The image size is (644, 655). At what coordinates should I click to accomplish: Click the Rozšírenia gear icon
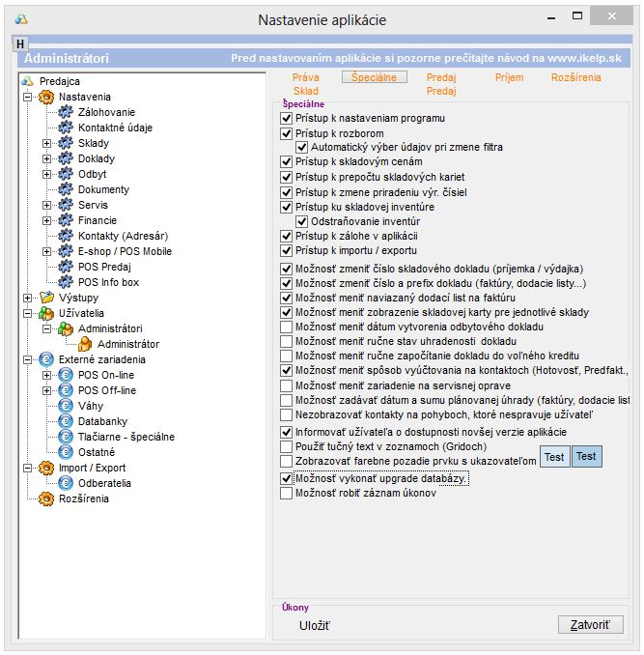45,499
